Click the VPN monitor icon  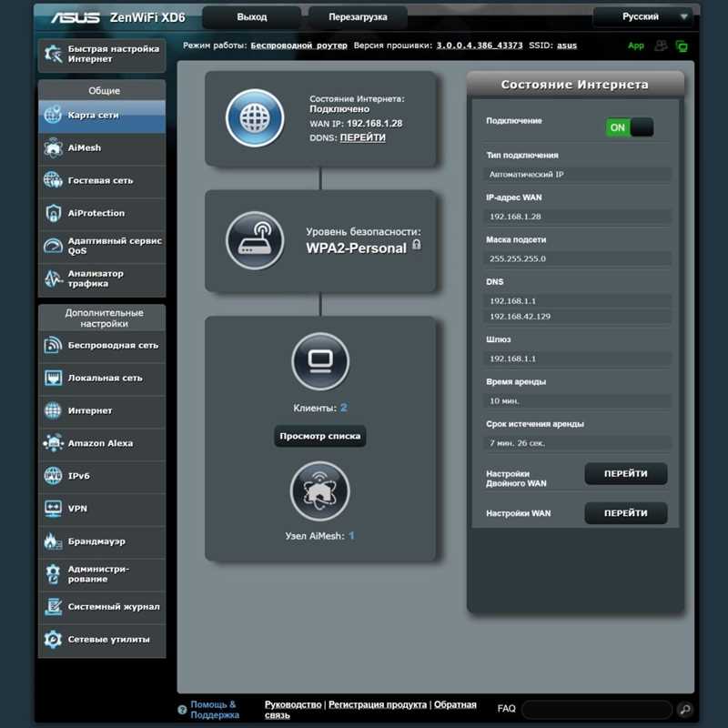point(53,509)
